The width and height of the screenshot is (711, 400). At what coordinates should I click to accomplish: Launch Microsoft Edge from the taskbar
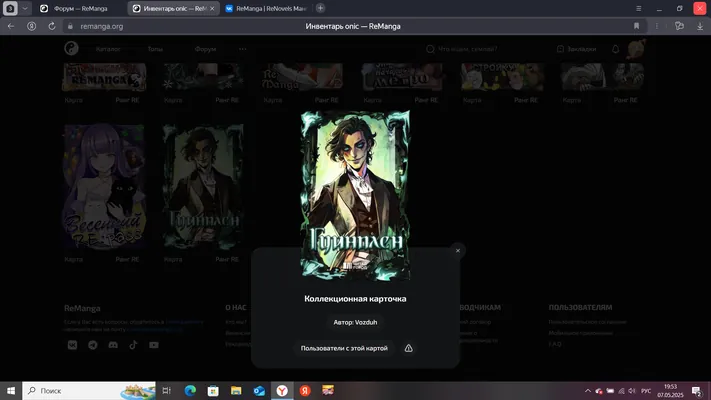190,390
